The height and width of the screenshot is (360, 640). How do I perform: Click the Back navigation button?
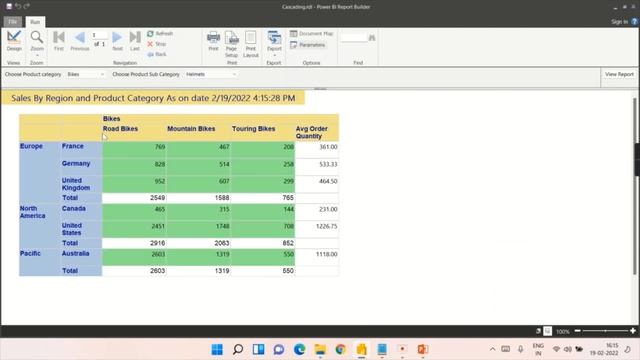click(157, 54)
